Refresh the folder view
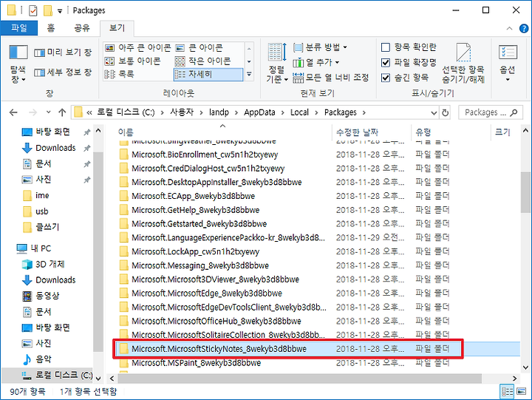The image size is (532, 400). 445,112
